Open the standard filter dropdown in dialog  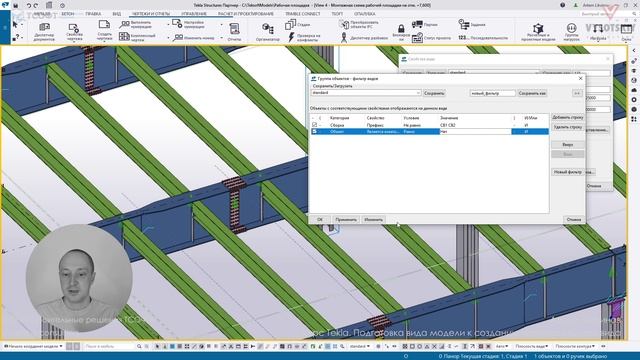[x=418, y=93]
